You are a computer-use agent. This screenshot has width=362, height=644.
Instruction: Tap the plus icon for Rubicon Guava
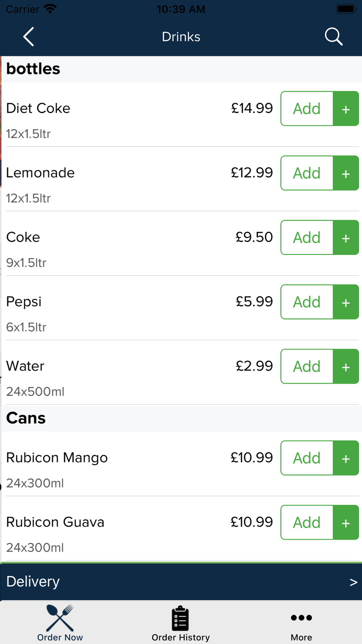point(346,523)
